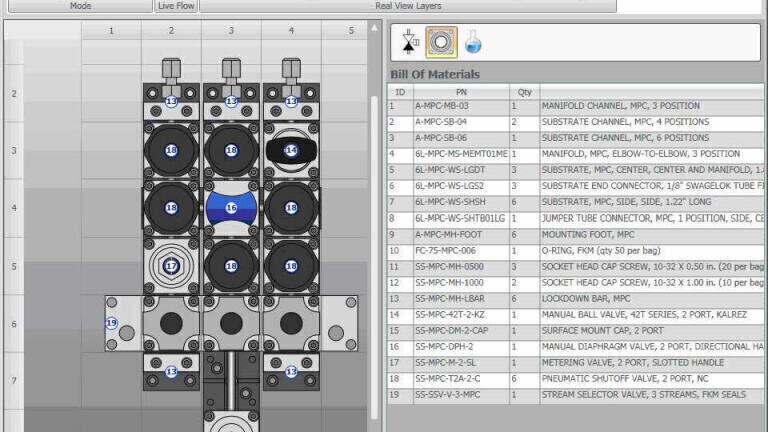Select BOM row SS-MPC-T2A-2-C

[x=576, y=379]
